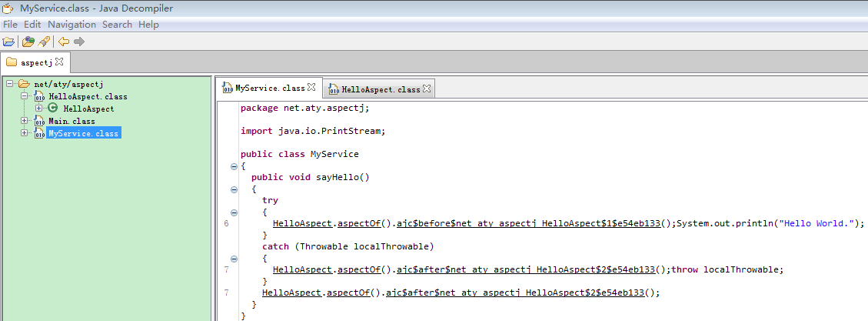Select Main.class in the tree
Screen dimensions: 868x321
(x=72, y=121)
